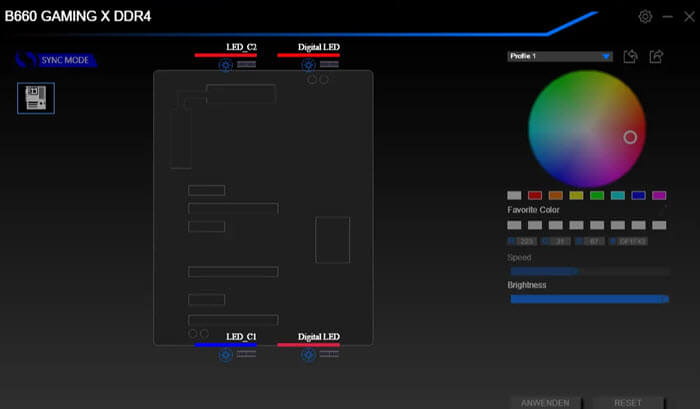Choose the red preset color swatch
The width and height of the screenshot is (700, 409).
pos(535,196)
